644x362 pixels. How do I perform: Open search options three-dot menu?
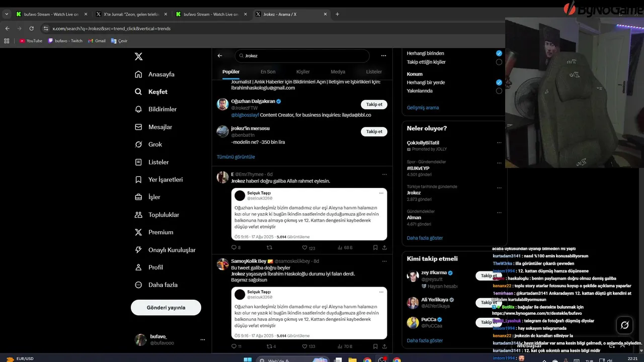pos(383,56)
